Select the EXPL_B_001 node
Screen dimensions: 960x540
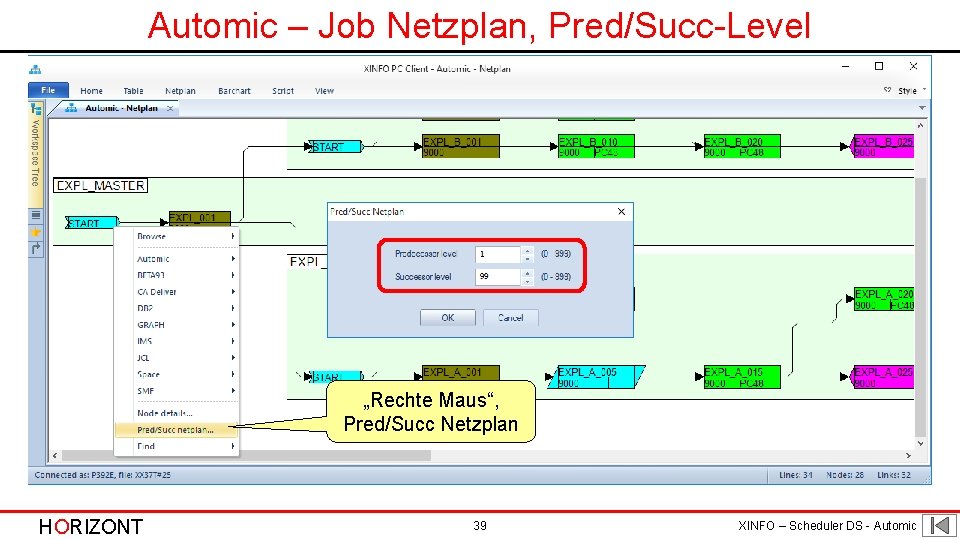(461, 146)
